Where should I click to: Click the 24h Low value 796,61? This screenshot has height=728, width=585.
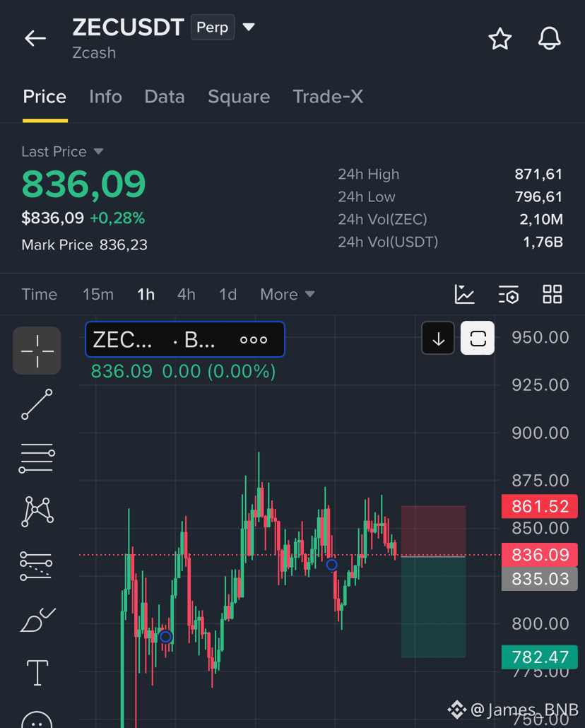coord(538,197)
